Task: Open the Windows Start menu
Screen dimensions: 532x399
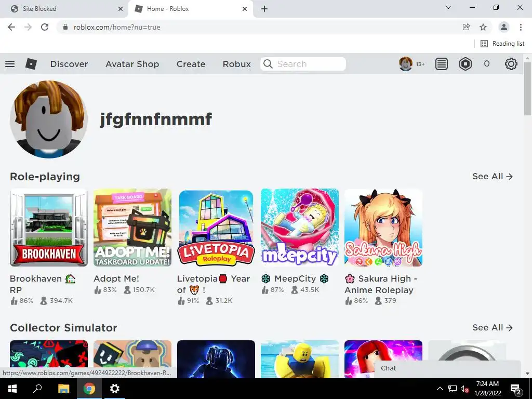Action: (12, 389)
